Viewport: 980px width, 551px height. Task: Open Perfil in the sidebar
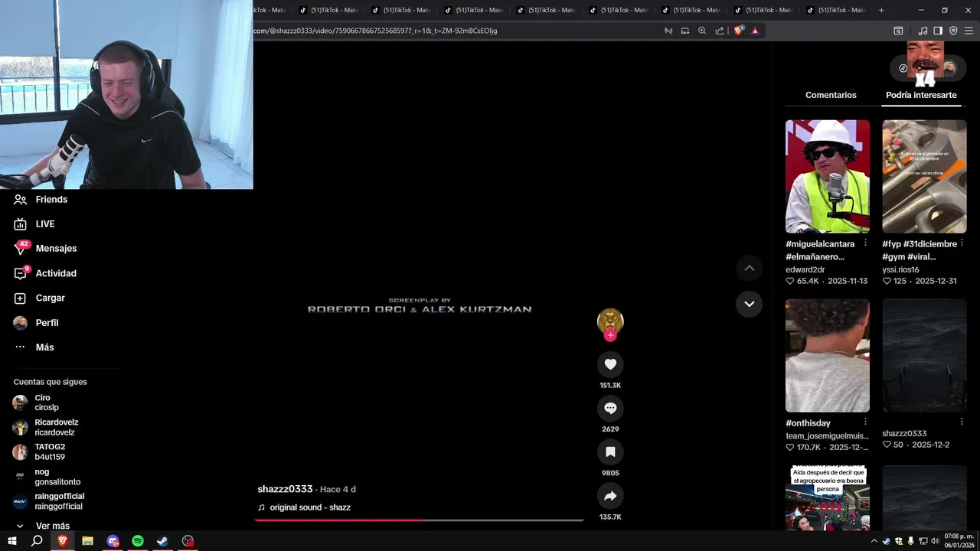click(36, 323)
